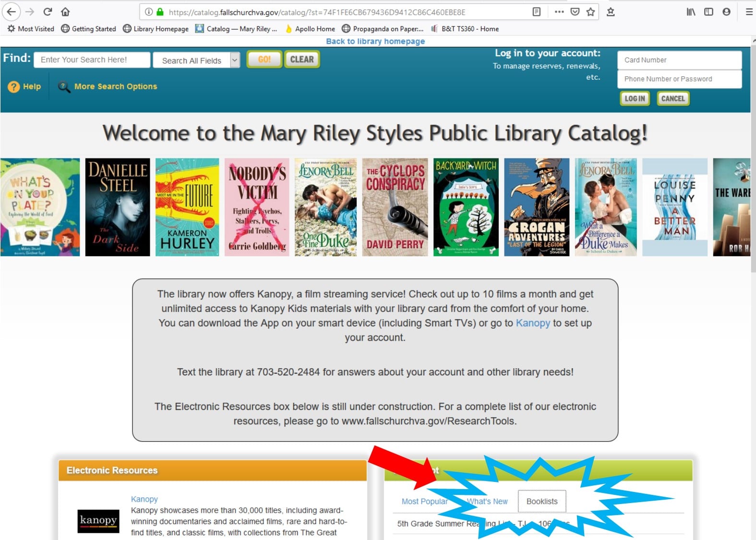Click the More Search Options magnifier icon

(64, 87)
